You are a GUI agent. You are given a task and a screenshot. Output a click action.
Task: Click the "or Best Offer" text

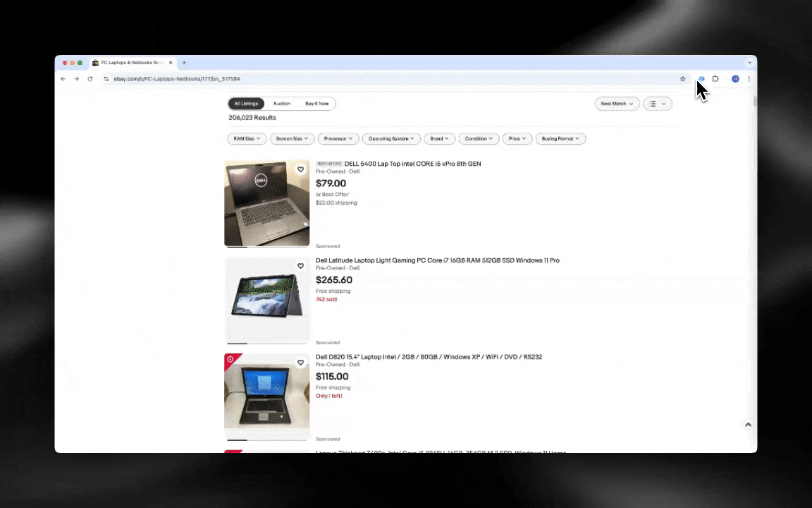tap(333, 195)
